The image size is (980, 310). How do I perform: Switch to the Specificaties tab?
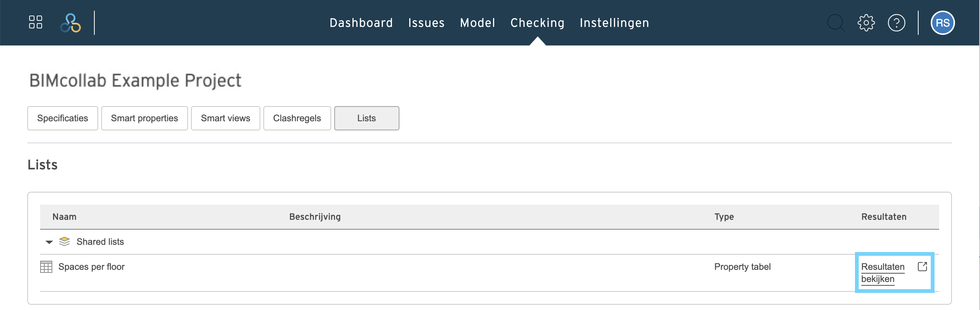tap(63, 118)
